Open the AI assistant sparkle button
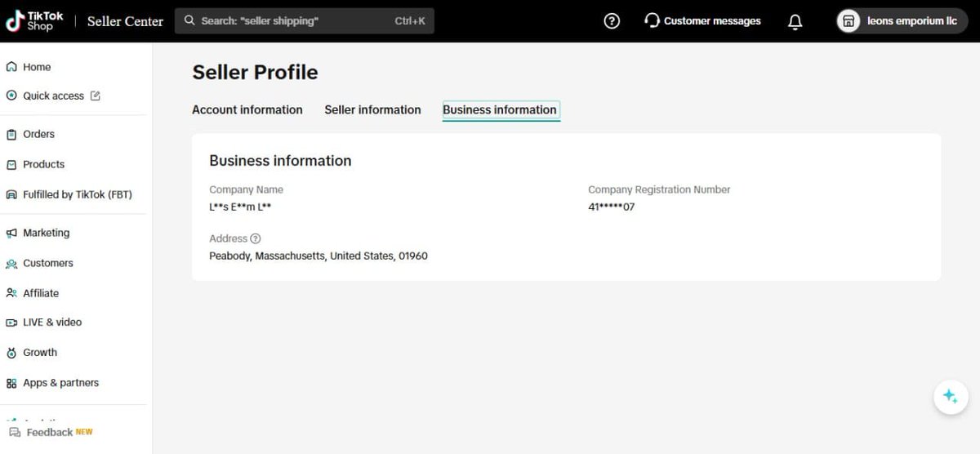The width and height of the screenshot is (980, 454). tap(951, 397)
